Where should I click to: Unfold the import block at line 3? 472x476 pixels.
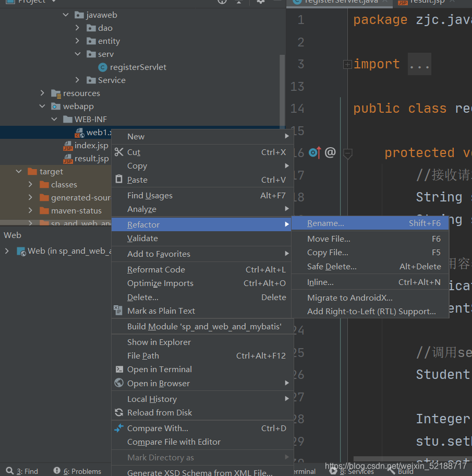[x=347, y=64]
